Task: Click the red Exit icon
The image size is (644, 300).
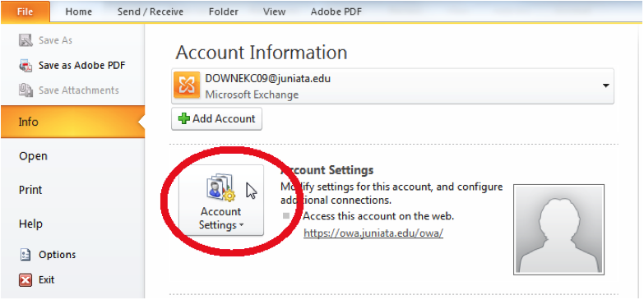Action: tap(25, 280)
